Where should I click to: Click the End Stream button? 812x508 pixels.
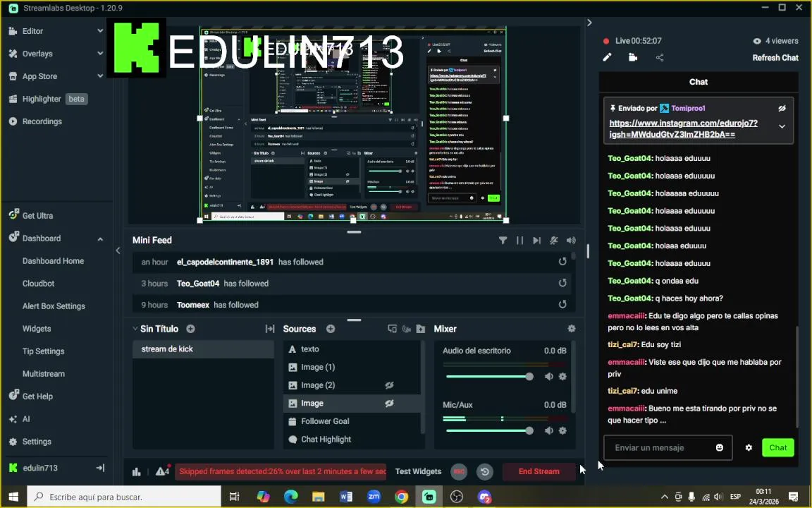[x=539, y=472]
